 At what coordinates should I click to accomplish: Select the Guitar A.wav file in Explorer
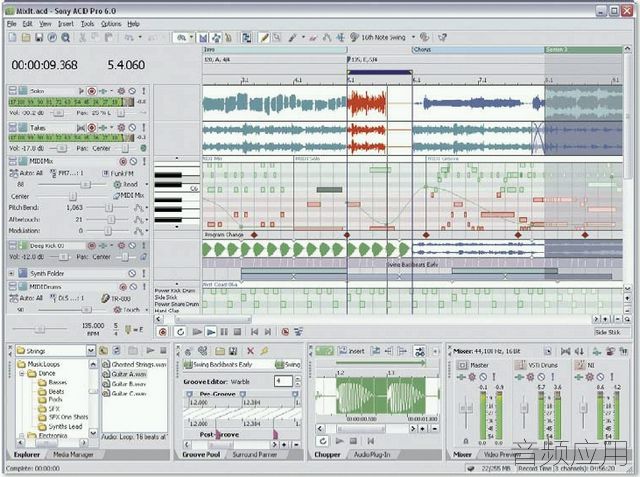click(124, 374)
